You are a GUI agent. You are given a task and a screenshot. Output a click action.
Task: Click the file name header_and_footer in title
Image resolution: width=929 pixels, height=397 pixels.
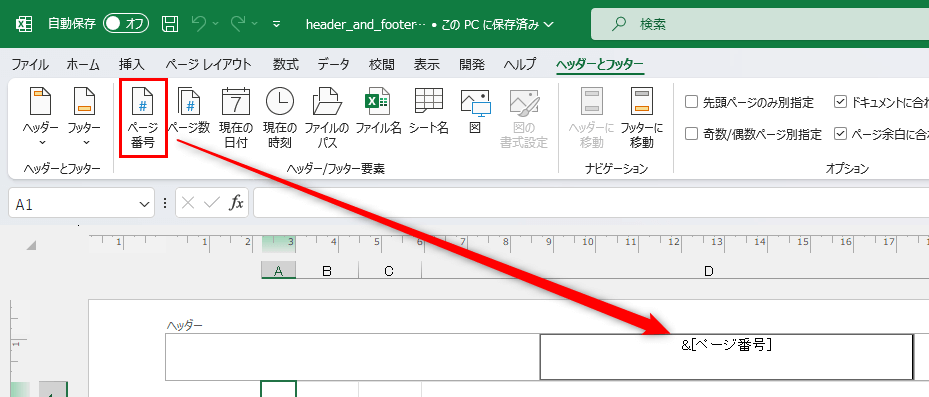click(x=366, y=24)
